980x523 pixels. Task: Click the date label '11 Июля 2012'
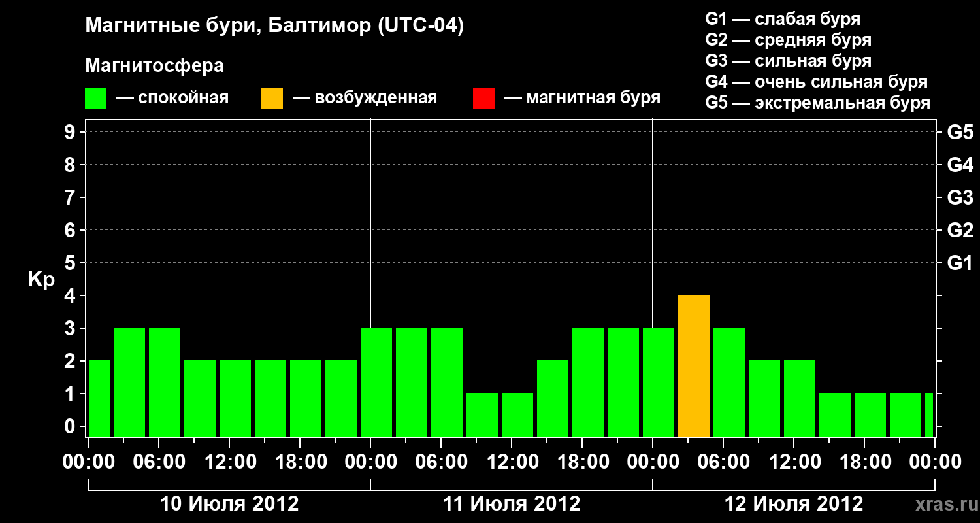point(512,504)
